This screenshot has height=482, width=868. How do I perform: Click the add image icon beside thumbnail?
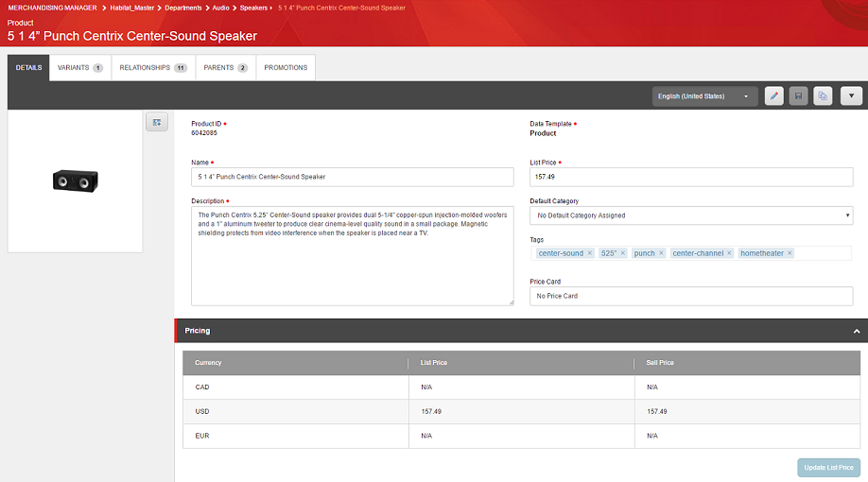click(157, 122)
